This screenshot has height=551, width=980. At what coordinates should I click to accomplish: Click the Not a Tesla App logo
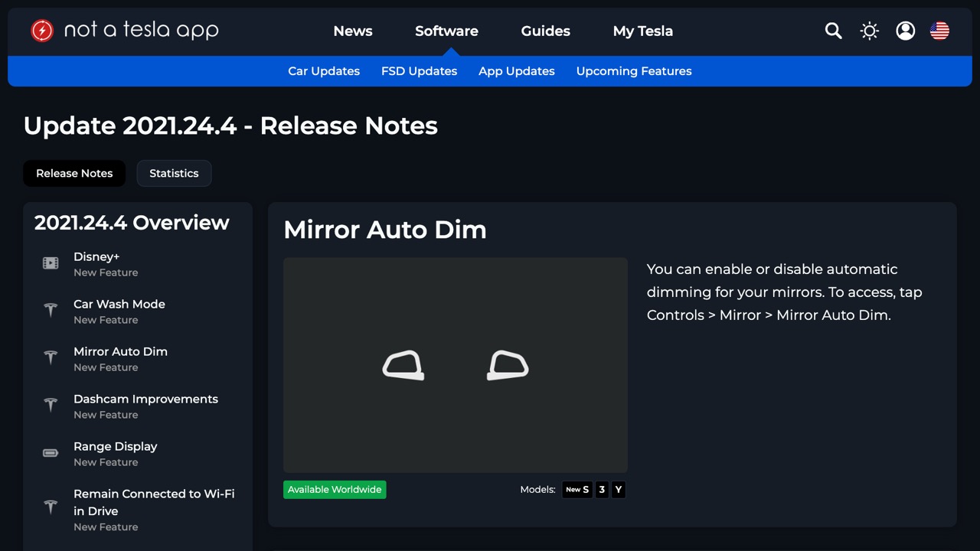pos(125,31)
